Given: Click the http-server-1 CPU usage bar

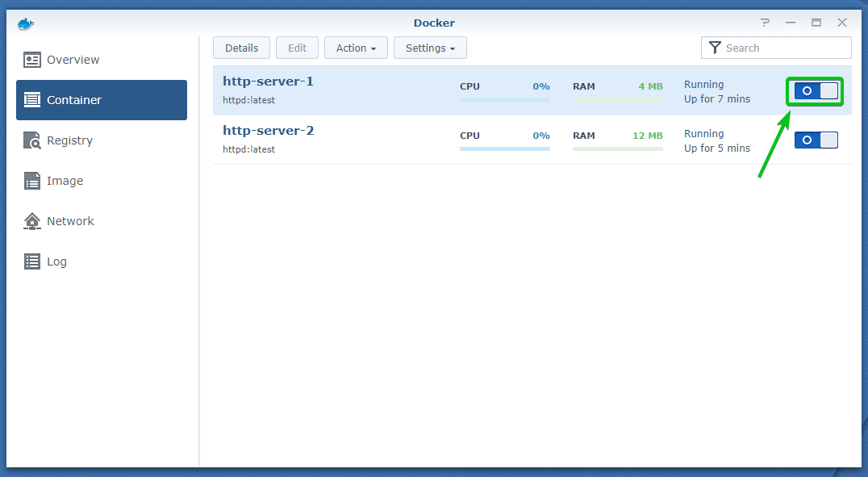Looking at the screenshot, I should click(x=504, y=99).
